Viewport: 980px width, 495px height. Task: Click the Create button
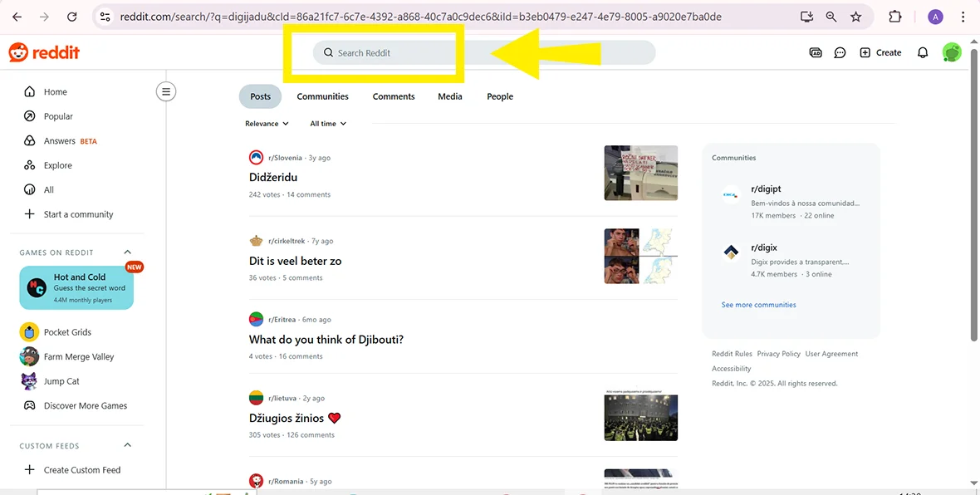tap(880, 52)
